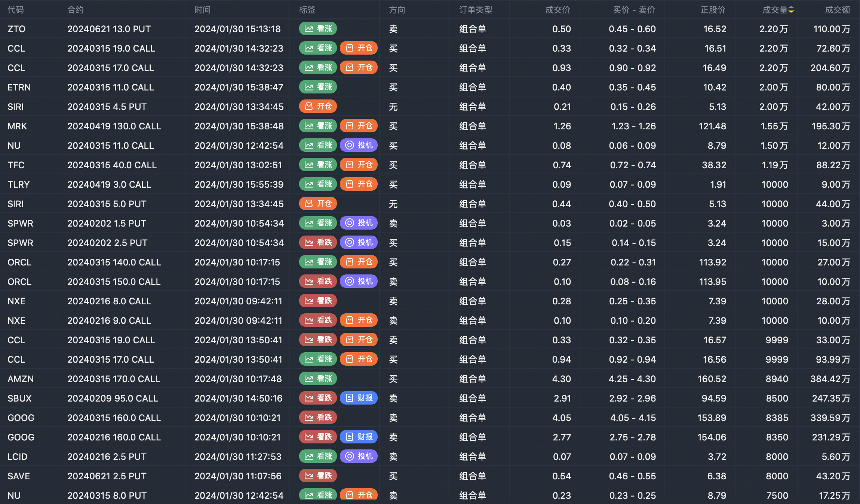Click the 成交价 column header
Screen dimensions: 860x504
tap(558, 10)
